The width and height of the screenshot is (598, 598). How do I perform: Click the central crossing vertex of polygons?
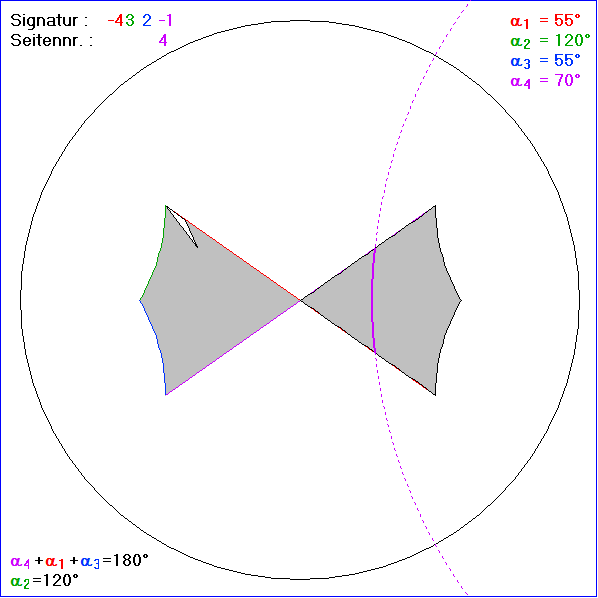(x=301, y=301)
